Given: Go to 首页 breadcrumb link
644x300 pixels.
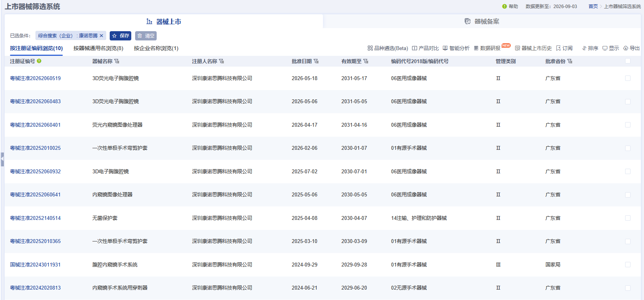Looking at the screenshot, I should 593,7.
